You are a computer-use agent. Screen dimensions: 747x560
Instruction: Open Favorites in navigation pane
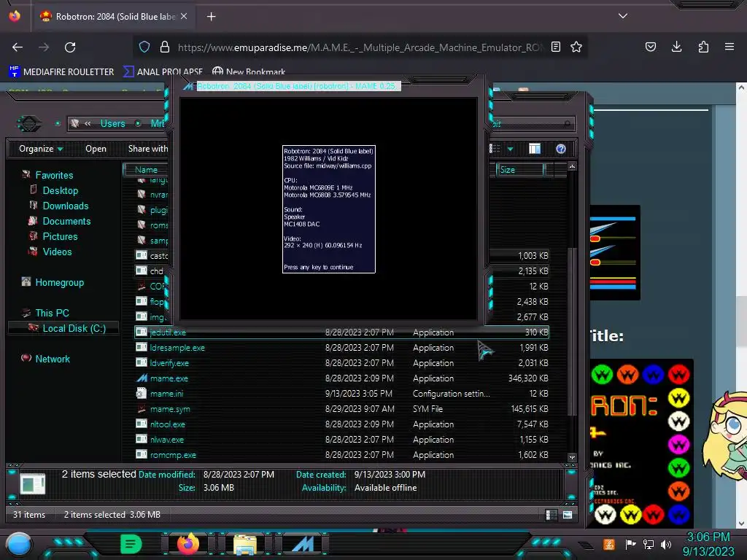(x=54, y=175)
